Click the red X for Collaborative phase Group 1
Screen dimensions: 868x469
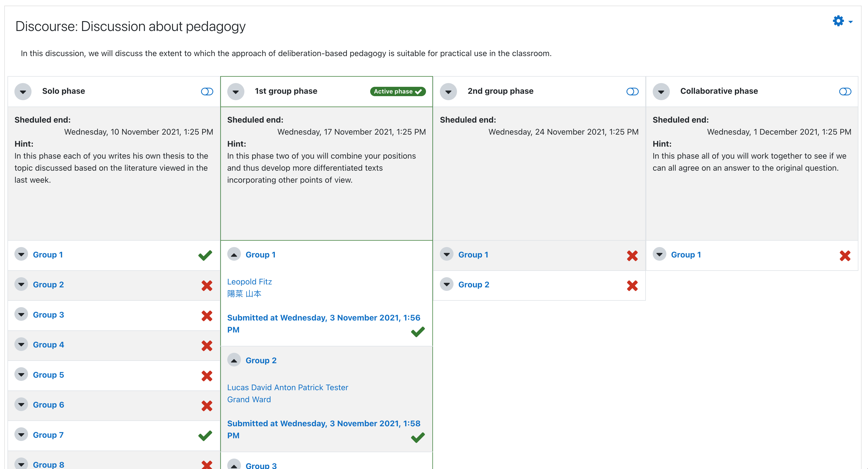tap(845, 256)
